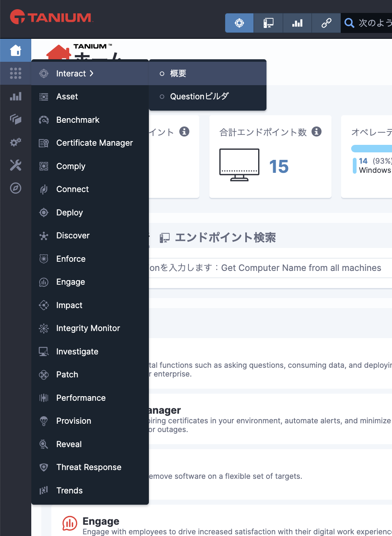Open the Investigate module
Screen dimensions: 392x536
click(x=90, y=351)
